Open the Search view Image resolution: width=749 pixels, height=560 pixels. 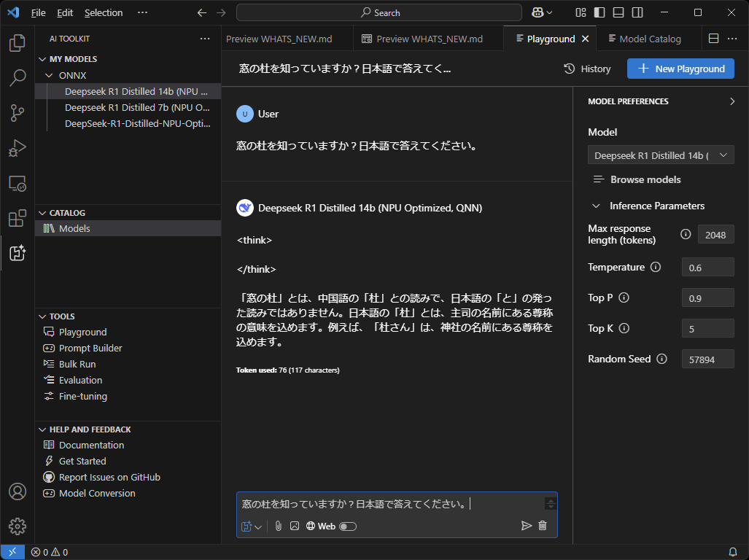16,78
